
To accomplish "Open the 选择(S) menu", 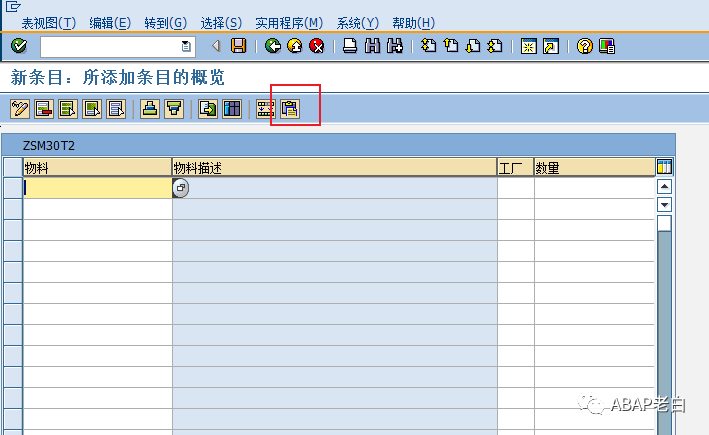I will click(x=221, y=23).
